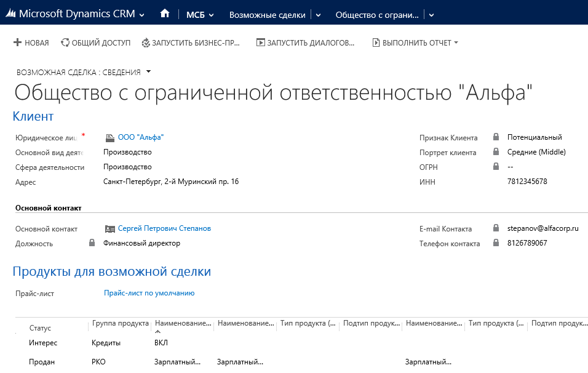Click the Финансовый директор position value
The height and width of the screenshot is (373, 588).
[141, 243]
